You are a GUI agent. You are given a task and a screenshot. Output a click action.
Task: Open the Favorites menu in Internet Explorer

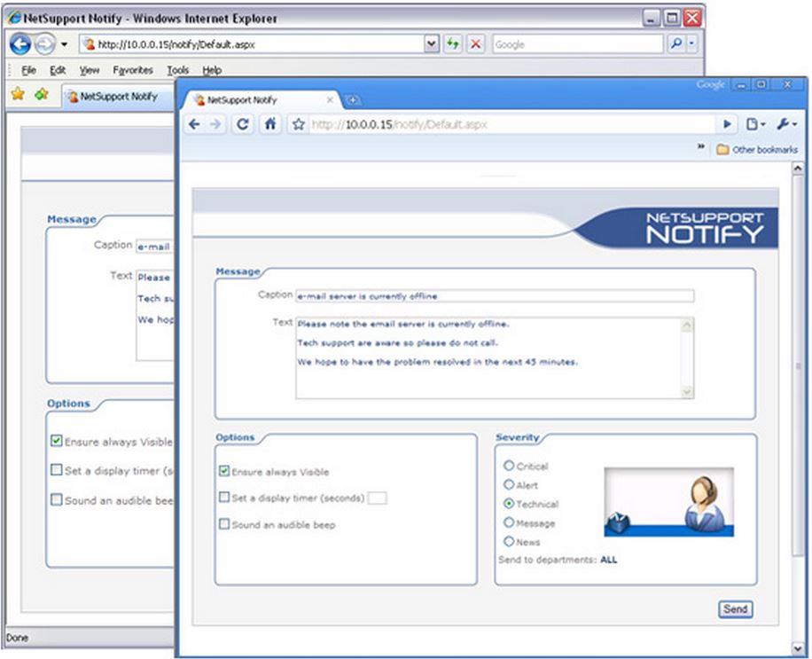[133, 70]
